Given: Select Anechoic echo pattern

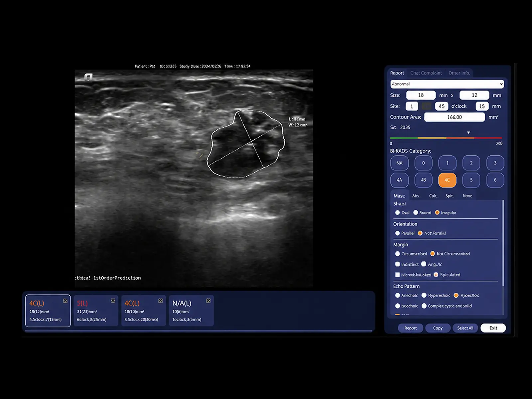Looking at the screenshot, I should (397, 295).
